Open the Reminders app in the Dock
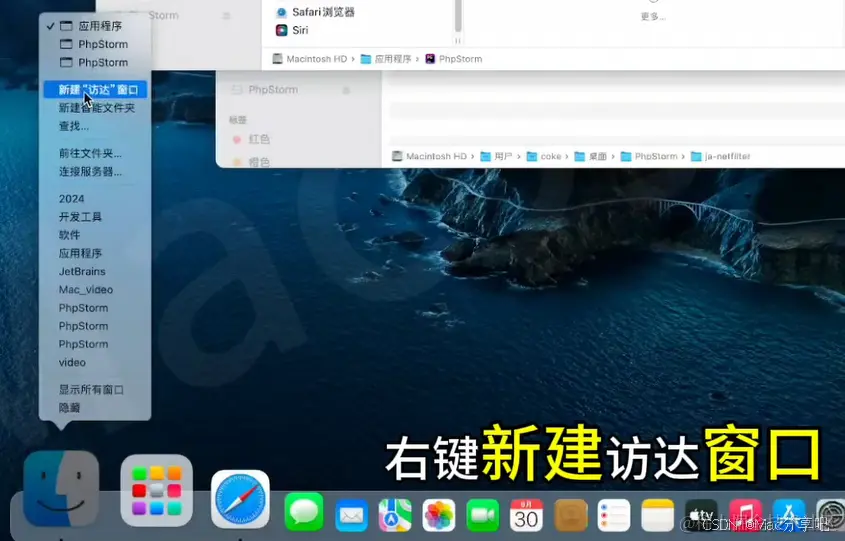This screenshot has width=845, height=541. [x=614, y=515]
